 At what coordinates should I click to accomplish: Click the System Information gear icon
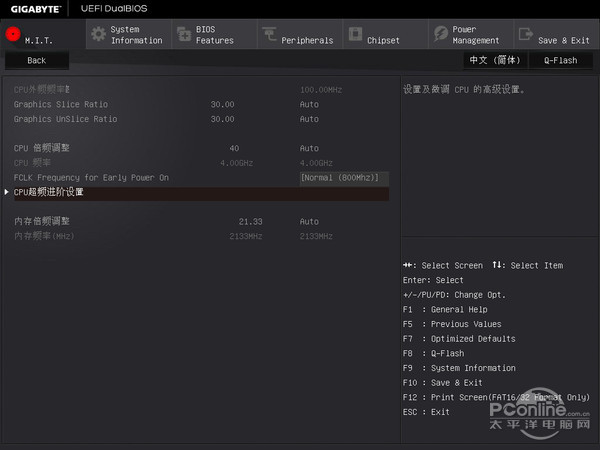point(99,34)
